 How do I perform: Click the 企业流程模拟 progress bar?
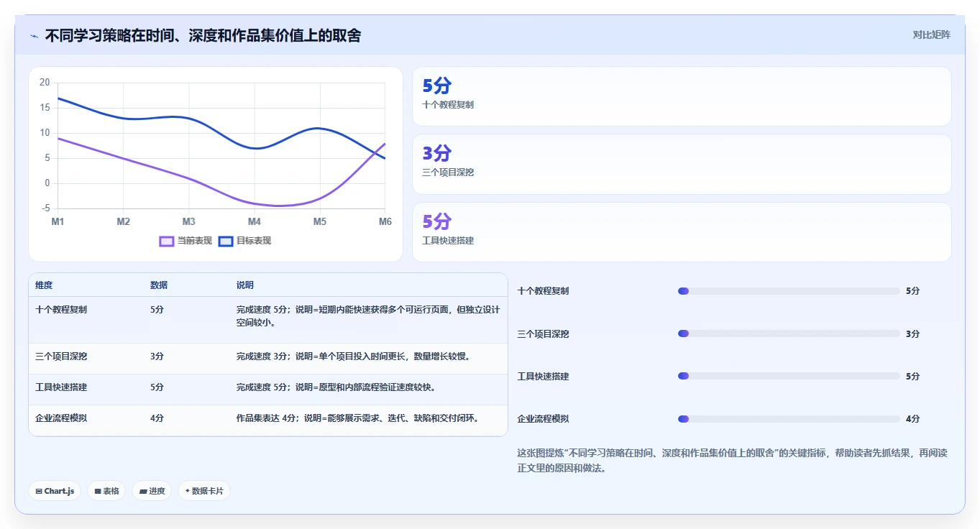(x=789, y=418)
